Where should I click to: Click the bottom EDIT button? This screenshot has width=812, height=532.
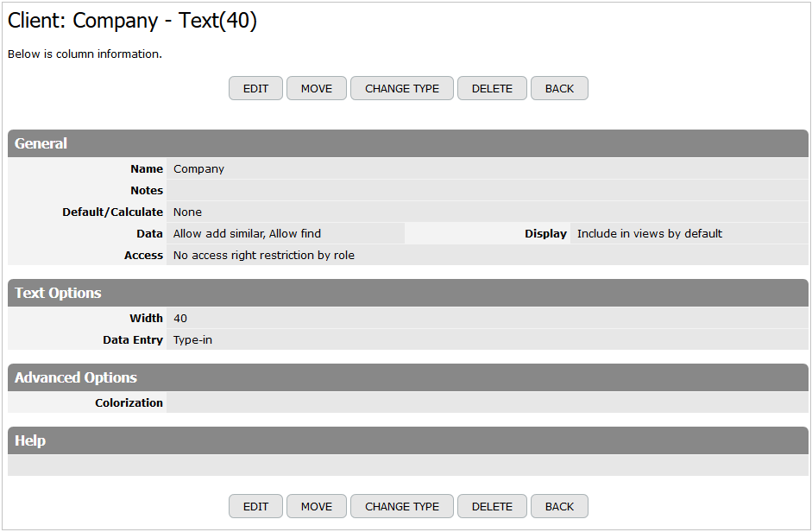255,506
